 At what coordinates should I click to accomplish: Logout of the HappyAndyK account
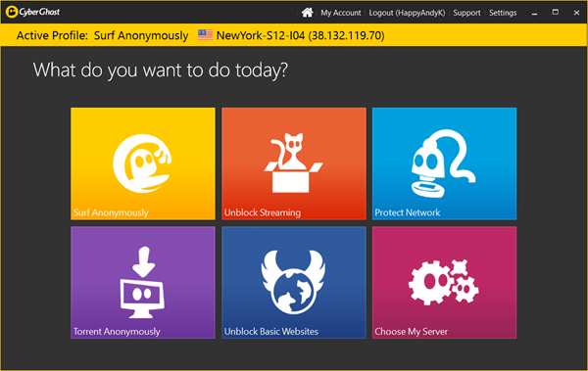[407, 13]
